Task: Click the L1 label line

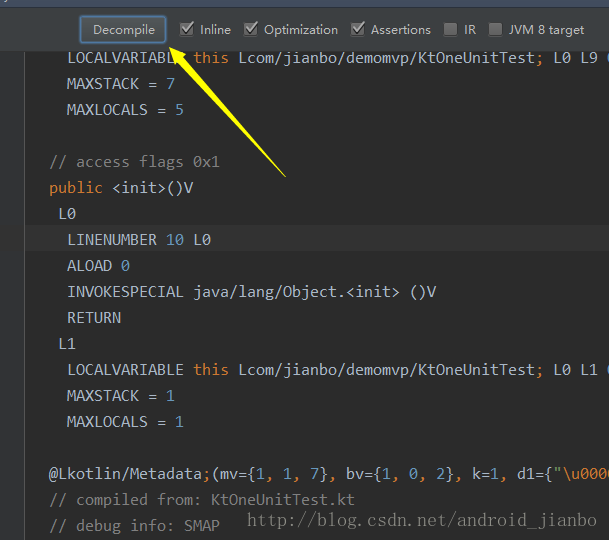Action: (67, 344)
